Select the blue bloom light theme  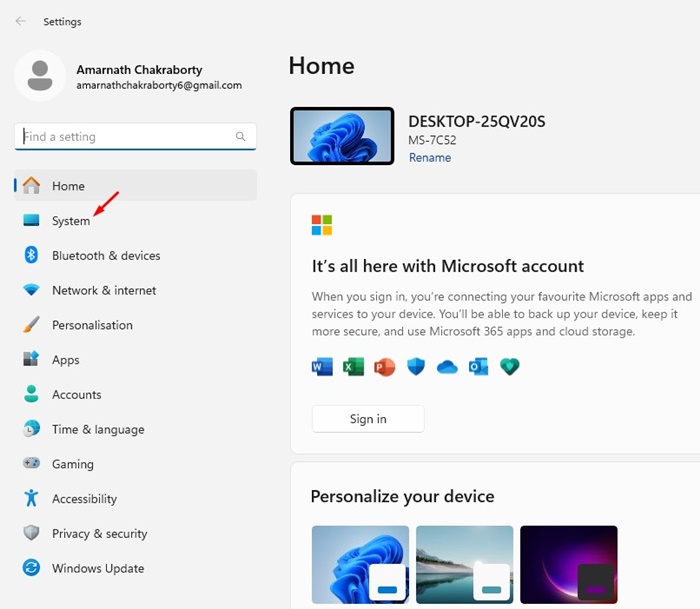(x=360, y=564)
